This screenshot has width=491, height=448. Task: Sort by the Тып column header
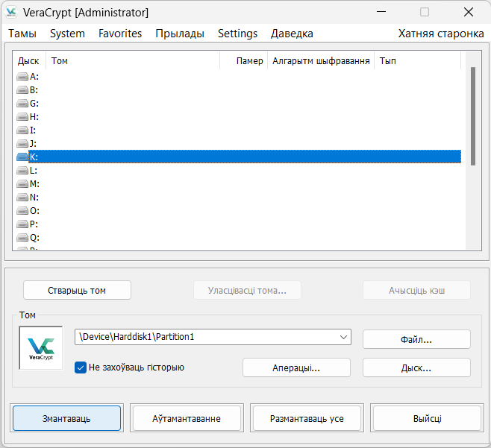pyautogui.click(x=418, y=60)
